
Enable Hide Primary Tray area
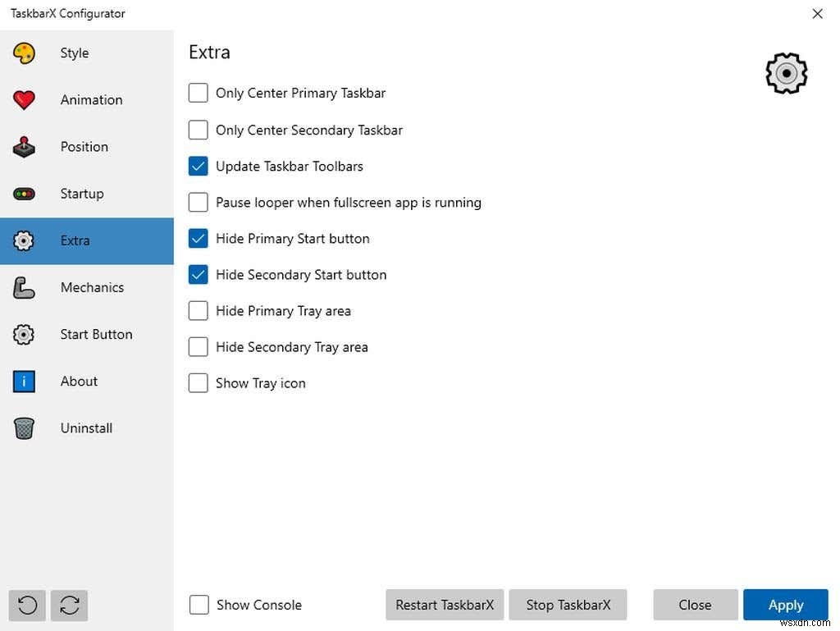198,310
